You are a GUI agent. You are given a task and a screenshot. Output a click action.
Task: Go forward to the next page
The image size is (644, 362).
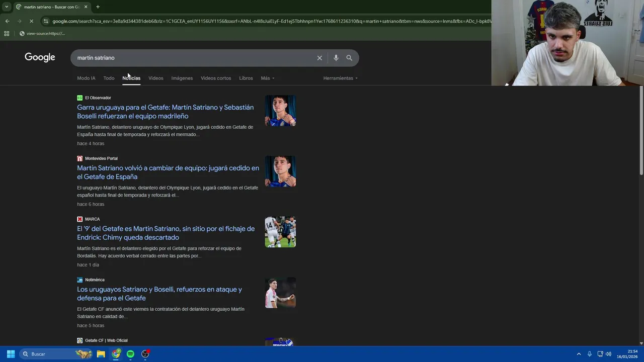tap(19, 21)
